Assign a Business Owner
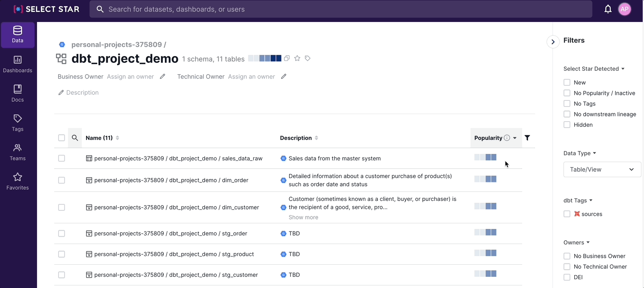644x288 pixels. [x=130, y=76]
